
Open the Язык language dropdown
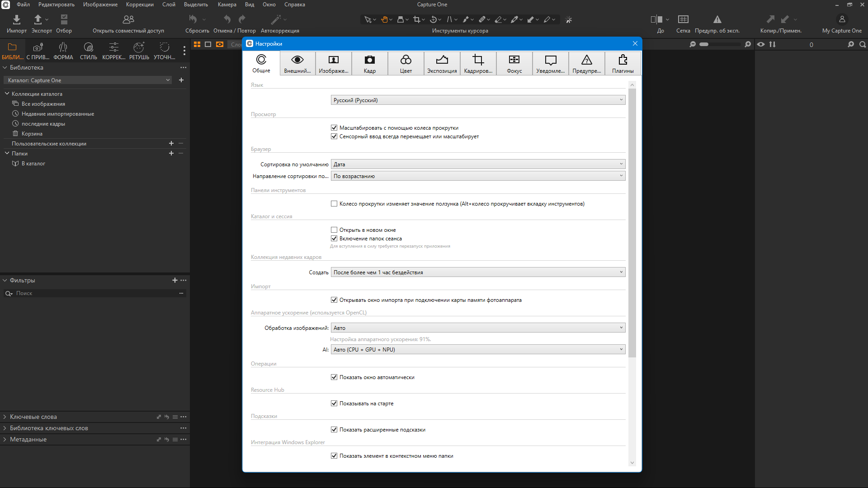478,100
